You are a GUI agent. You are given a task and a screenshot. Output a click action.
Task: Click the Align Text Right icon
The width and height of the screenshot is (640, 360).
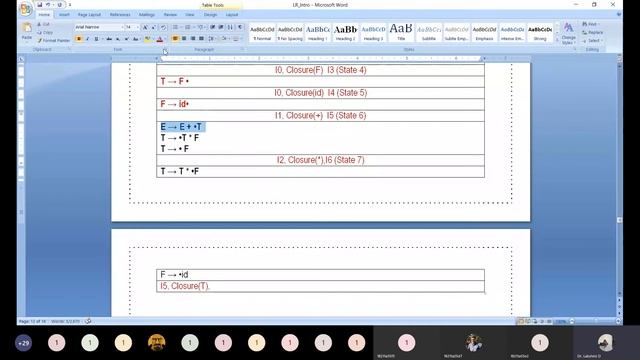tap(193, 39)
